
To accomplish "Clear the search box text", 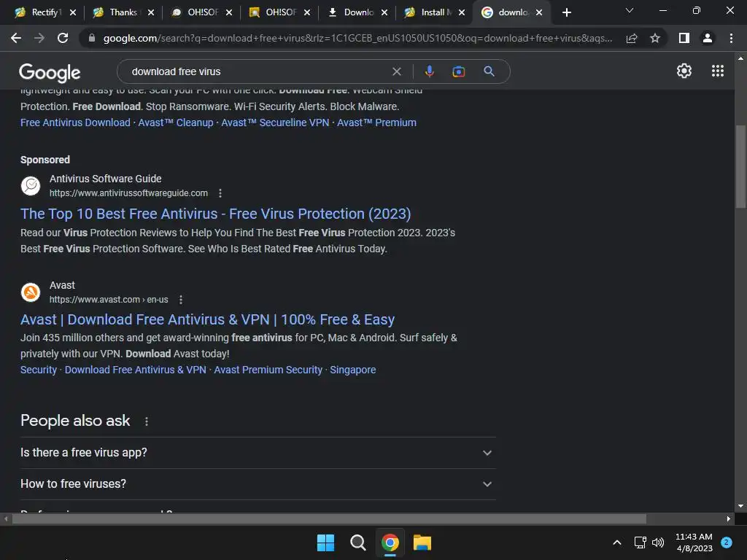I will coord(396,71).
